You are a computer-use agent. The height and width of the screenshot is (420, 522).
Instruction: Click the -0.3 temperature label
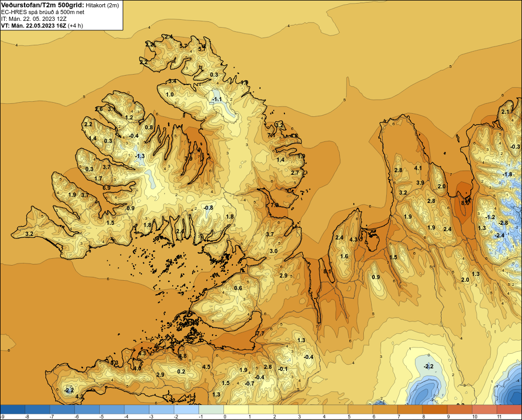click(x=515, y=147)
